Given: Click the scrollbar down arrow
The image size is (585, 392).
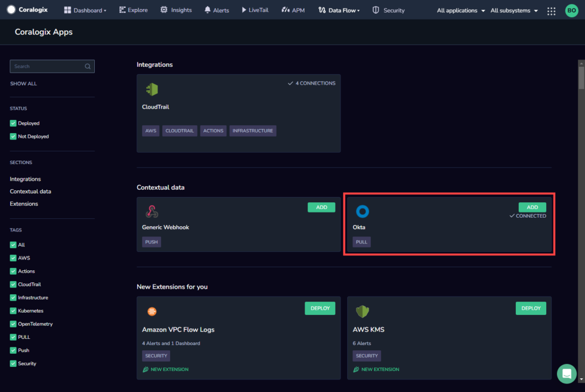Looking at the screenshot, I should pos(581,379).
